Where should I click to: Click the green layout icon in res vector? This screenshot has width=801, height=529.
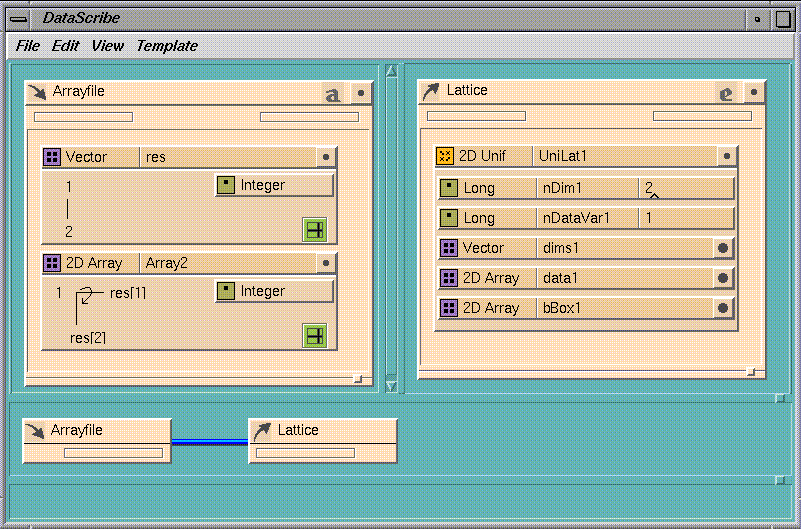point(315,230)
